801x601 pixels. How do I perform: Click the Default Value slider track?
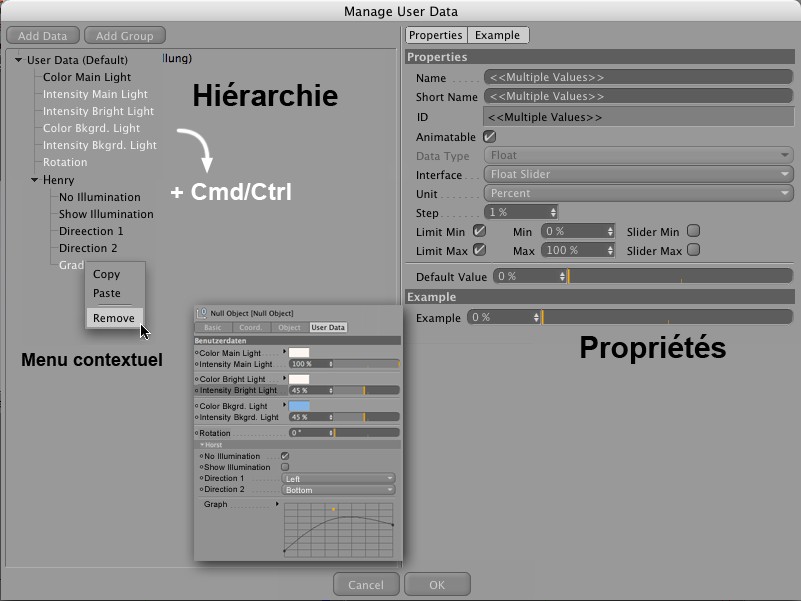(x=680, y=276)
